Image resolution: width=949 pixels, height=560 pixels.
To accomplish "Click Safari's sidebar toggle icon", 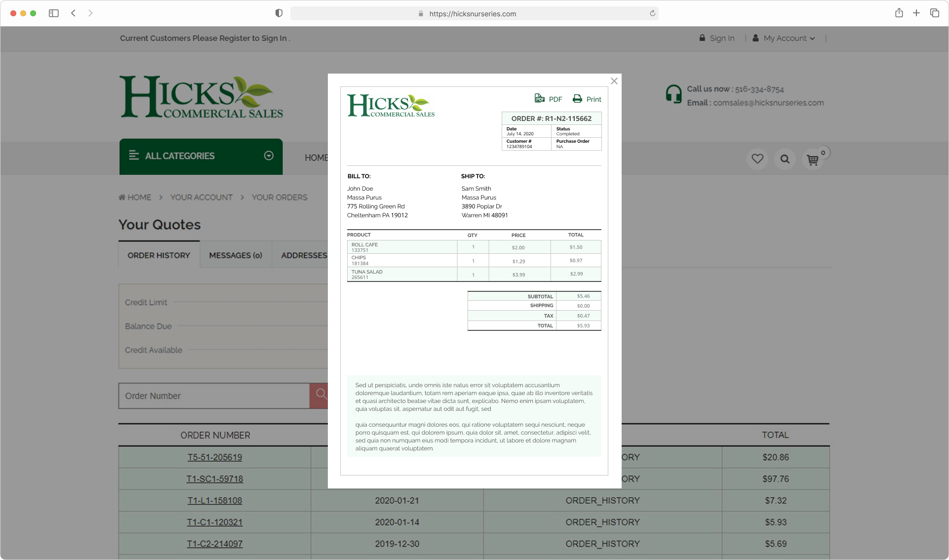I will [x=54, y=13].
